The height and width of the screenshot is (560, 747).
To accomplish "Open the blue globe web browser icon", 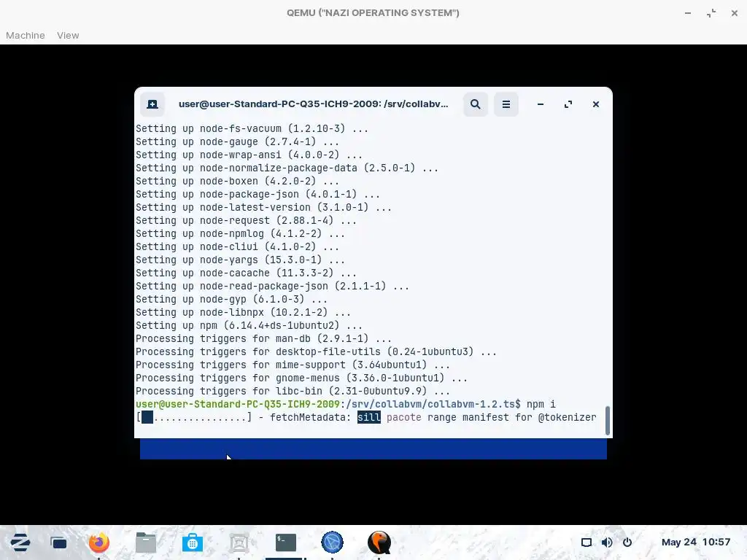I will pyautogui.click(x=332, y=542).
